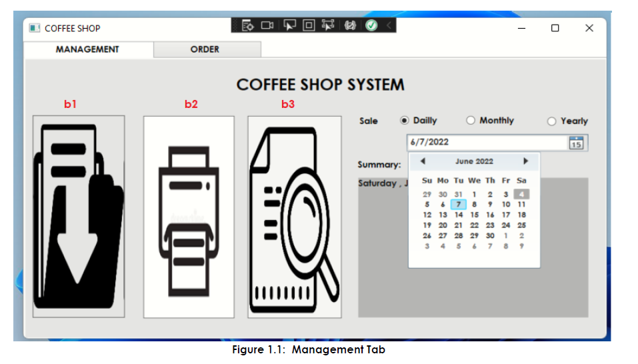Click the video camera icon in debug toolbar
The image size is (638, 364).
[267, 25]
